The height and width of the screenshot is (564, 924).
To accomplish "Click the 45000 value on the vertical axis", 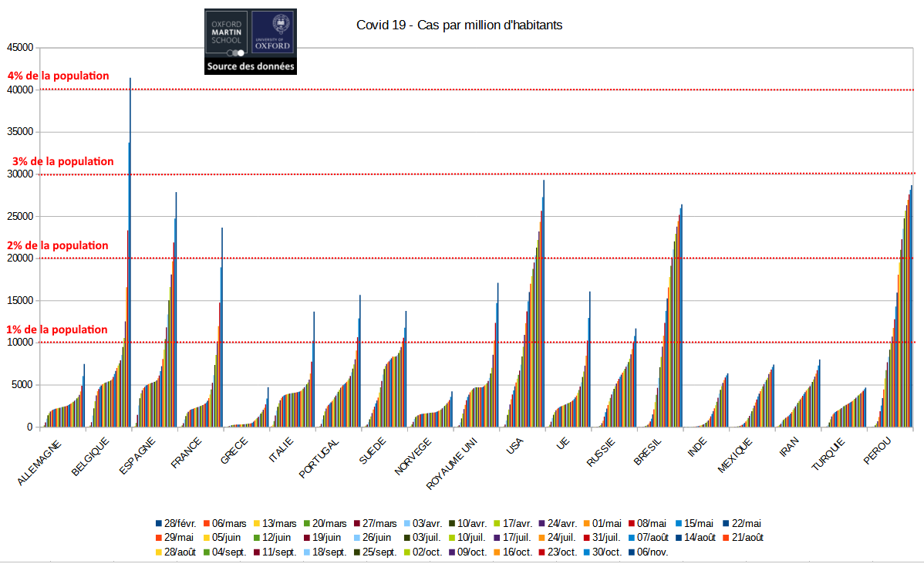I will 19,48.
